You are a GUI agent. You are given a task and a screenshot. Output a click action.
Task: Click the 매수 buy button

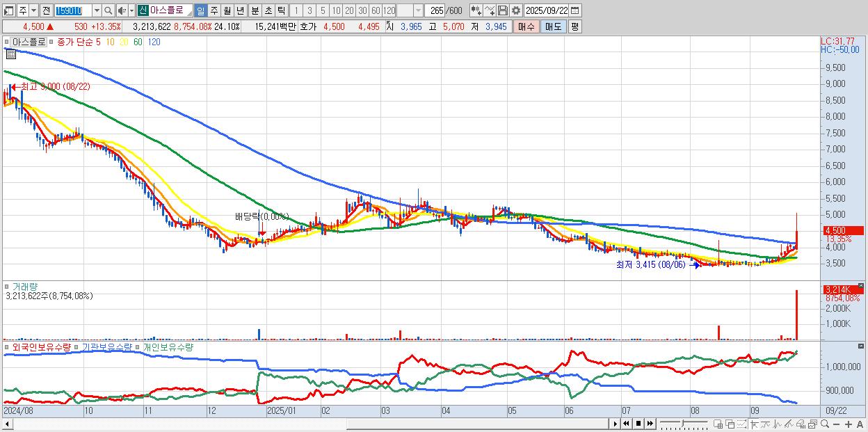point(526,26)
